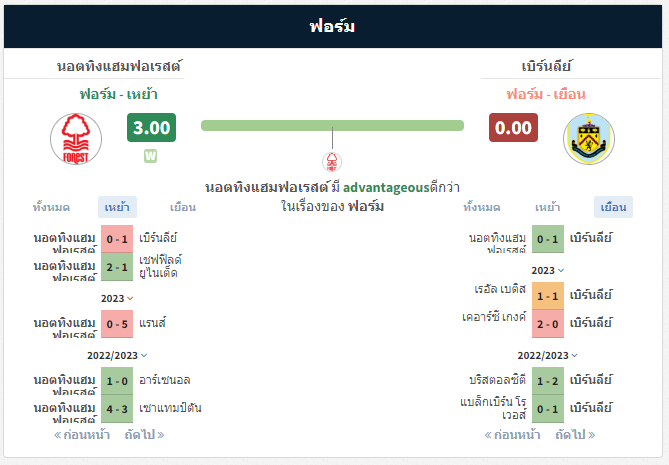Screen dimensions: 669x465
Task: Click the Burnley club crest
Action: 589,139
